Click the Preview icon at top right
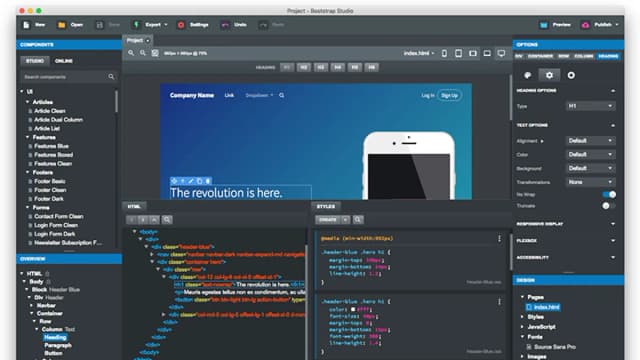 [x=544, y=25]
